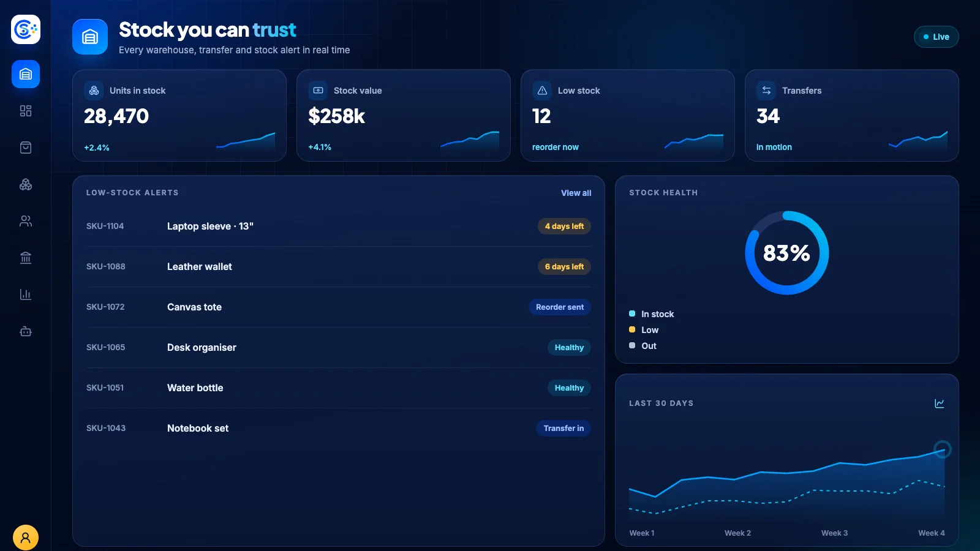This screenshot has width=980, height=551.
Task: Click the Stock value banknote icon
Action: pyautogui.click(x=318, y=91)
